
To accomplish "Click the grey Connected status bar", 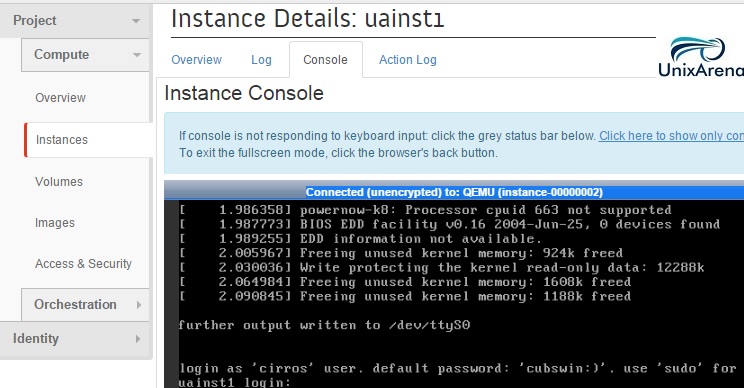I will pyautogui.click(x=454, y=192).
